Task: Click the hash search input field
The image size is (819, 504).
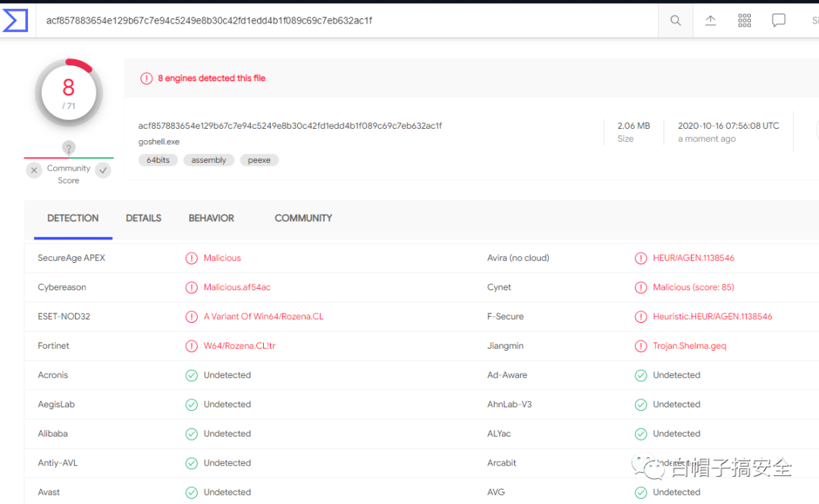Action: point(347,20)
